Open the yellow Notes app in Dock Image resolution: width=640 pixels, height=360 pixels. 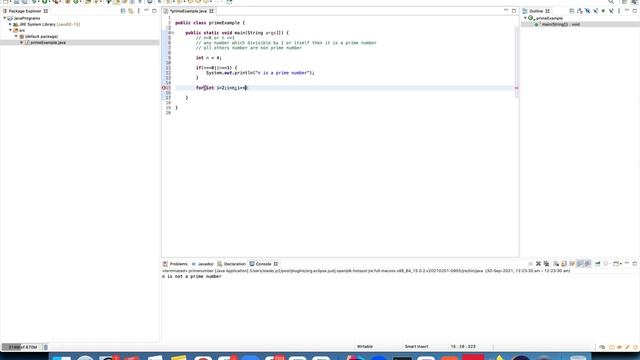(x=179, y=358)
